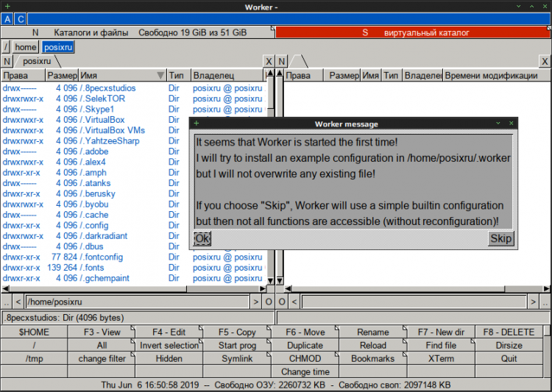The image size is (552, 392).
Task: Click the 'C' button beside the A button
Action: tap(20, 19)
